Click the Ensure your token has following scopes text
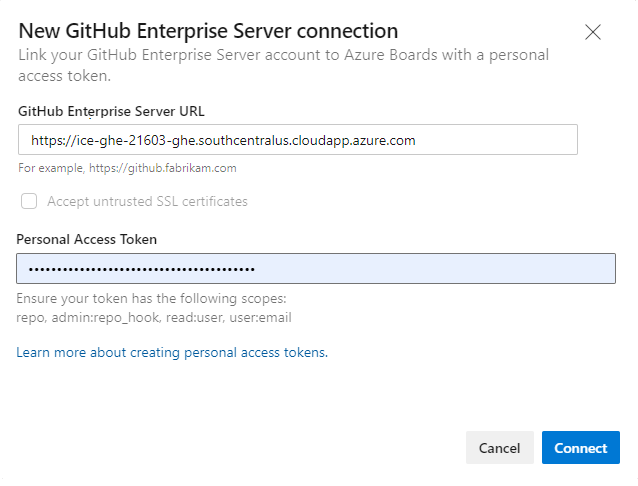Image resolution: width=638 pixels, height=486 pixels. (x=151, y=298)
